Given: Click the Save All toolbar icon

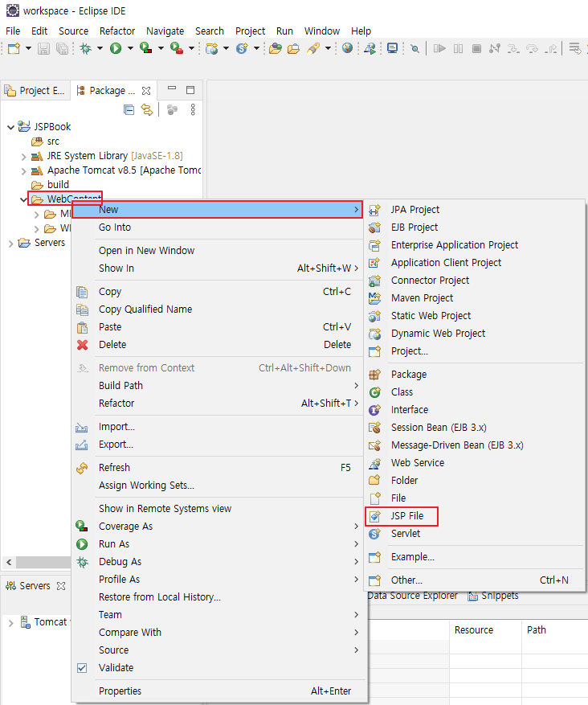Looking at the screenshot, I should pyautogui.click(x=62, y=48).
